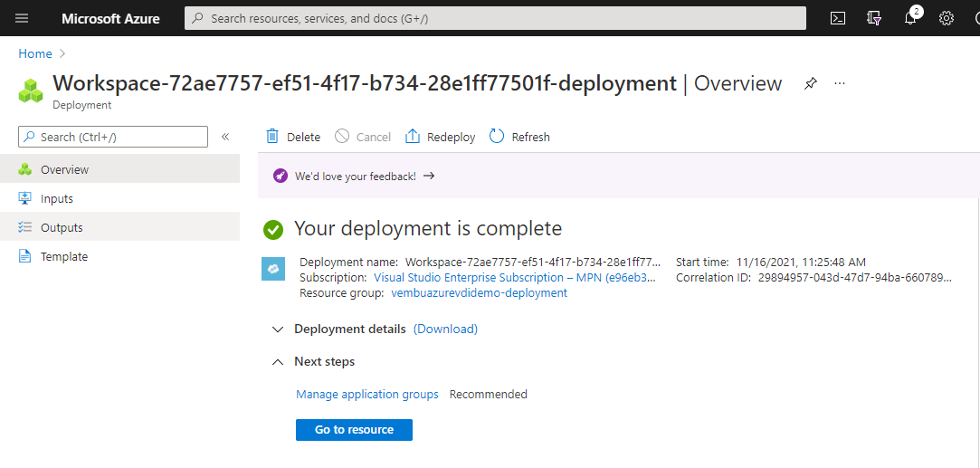
Task: Focus the global Azure search box
Action: coord(495,18)
